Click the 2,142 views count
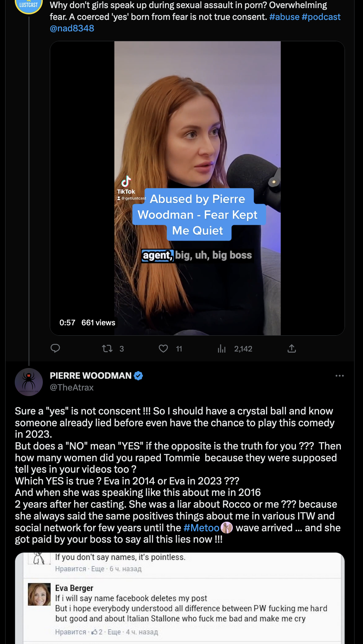The width and height of the screenshot is (363, 644). coord(243,349)
